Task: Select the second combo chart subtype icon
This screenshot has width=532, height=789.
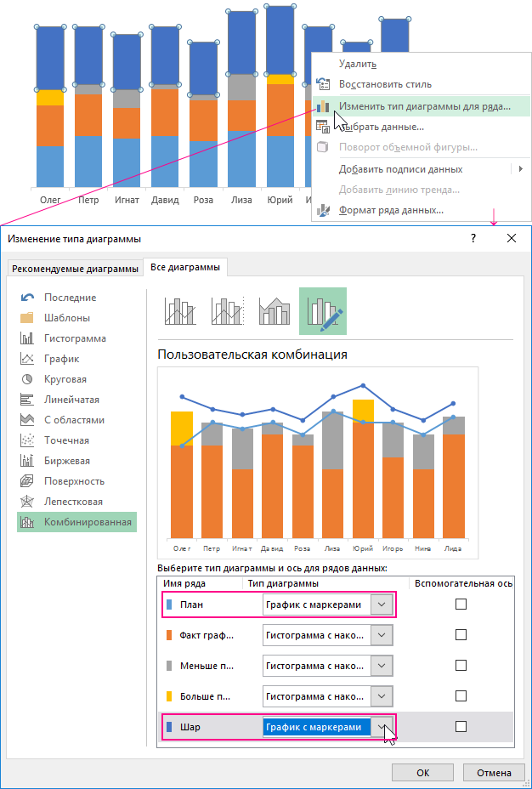Action: 228,311
